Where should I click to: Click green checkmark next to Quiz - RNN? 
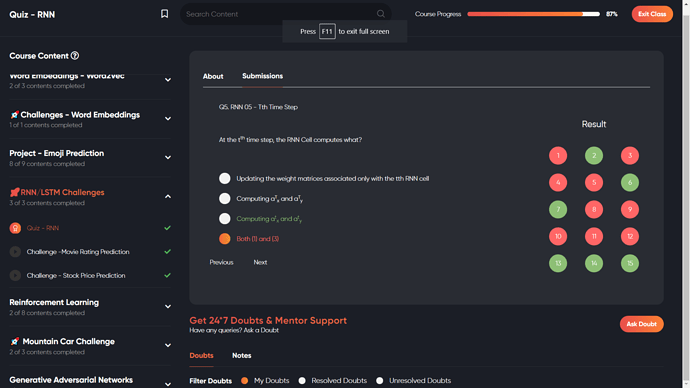click(167, 228)
